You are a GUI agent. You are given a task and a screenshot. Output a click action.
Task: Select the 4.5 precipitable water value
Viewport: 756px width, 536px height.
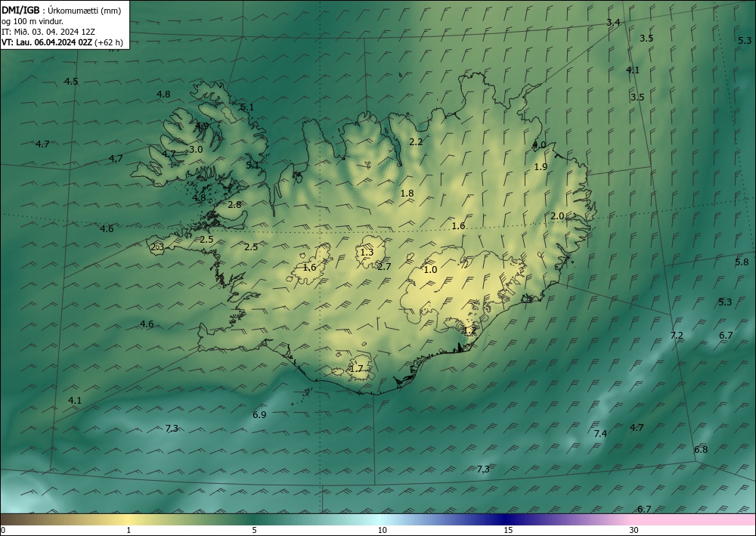(x=71, y=82)
